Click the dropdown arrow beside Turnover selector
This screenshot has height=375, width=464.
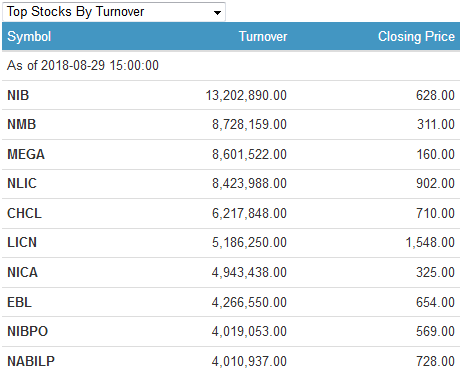[217, 13]
